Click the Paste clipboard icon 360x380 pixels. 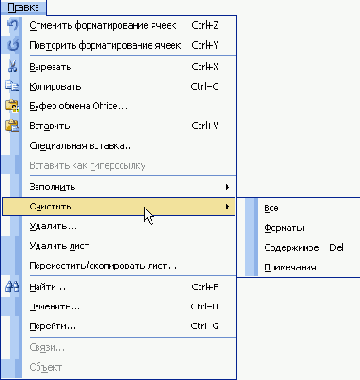tap(12, 126)
